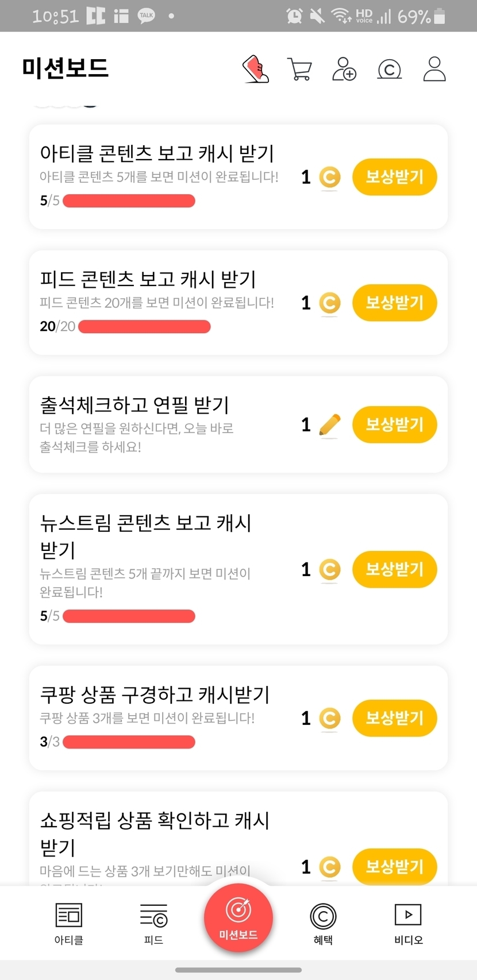Select the red 미션보드 center button
477x980 pixels.
pyautogui.click(x=238, y=917)
